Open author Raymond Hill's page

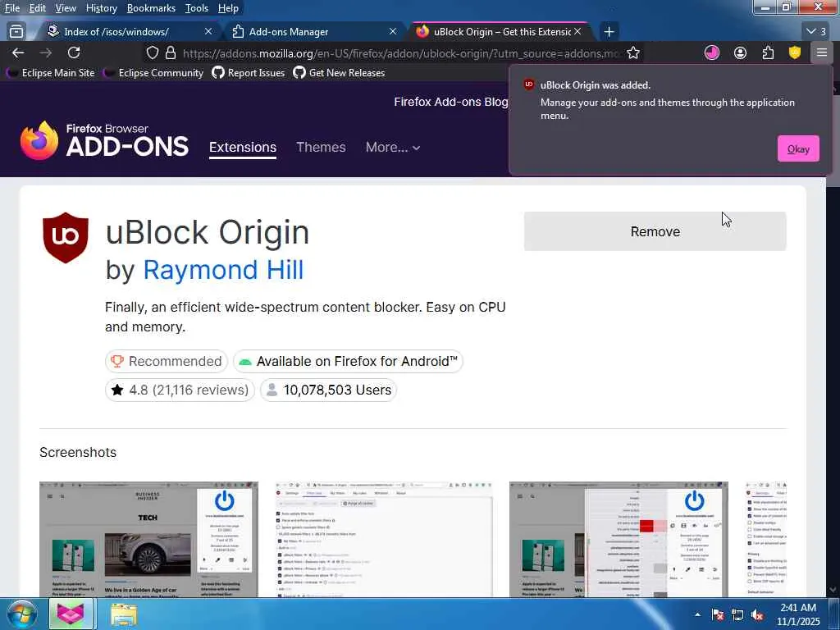click(223, 269)
